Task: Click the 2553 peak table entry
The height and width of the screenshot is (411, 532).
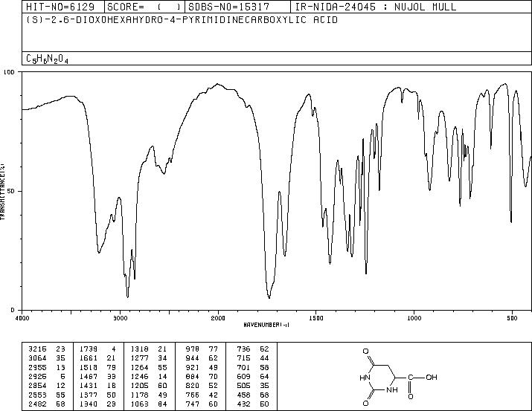Action: (x=37, y=395)
